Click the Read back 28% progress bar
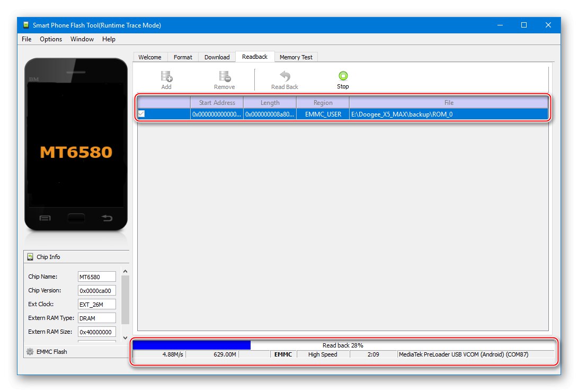The width and height of the screenshot is (578, 392). [x=343, y=345]
